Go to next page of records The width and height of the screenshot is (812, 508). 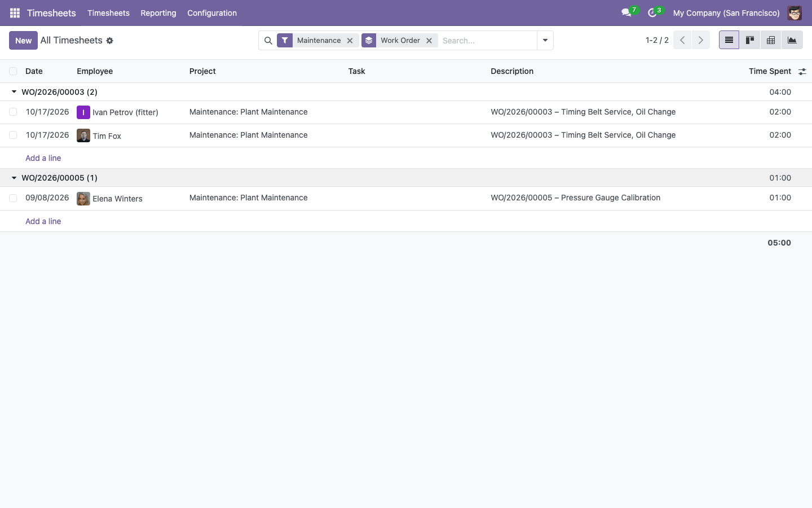701,40
